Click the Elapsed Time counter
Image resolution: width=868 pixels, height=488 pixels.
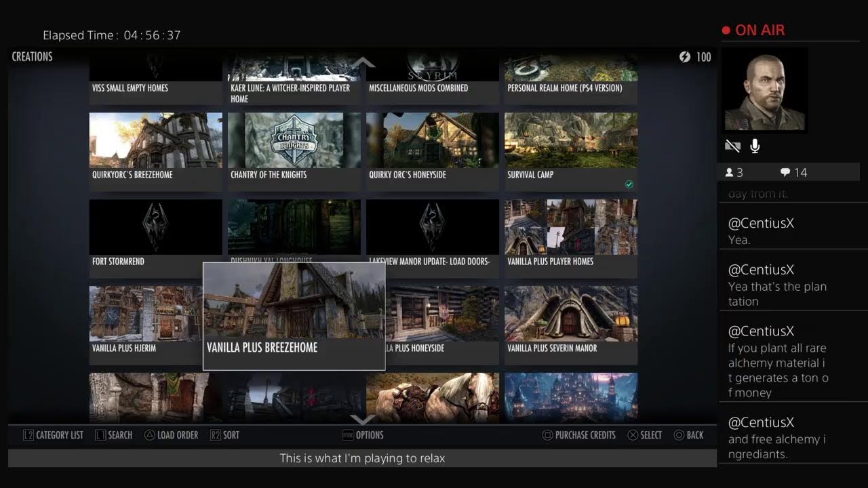[x=112, y=35]
